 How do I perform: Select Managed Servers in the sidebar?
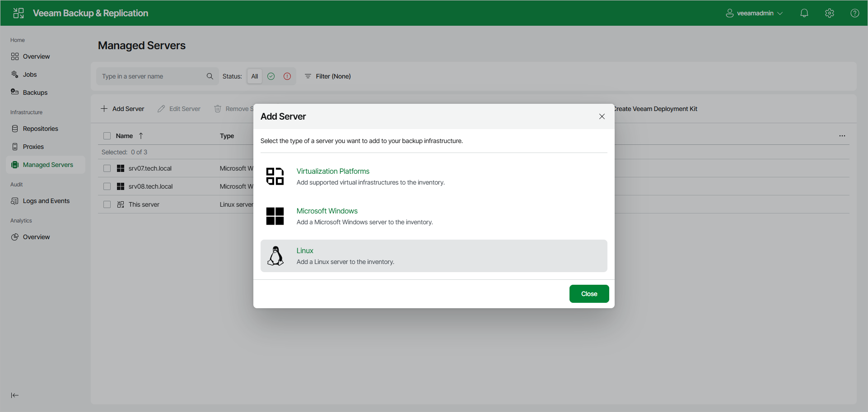tap(45, 165)
